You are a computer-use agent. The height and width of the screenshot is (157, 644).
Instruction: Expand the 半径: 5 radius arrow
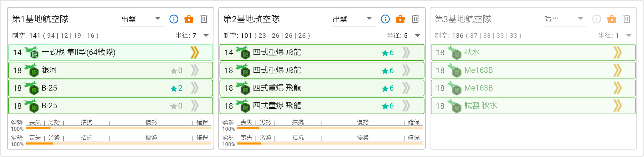pyautogui.click(x=418, y=36)
